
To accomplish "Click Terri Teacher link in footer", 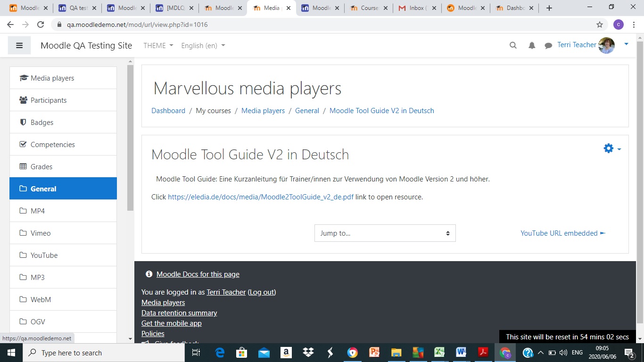I will point(226,292).
